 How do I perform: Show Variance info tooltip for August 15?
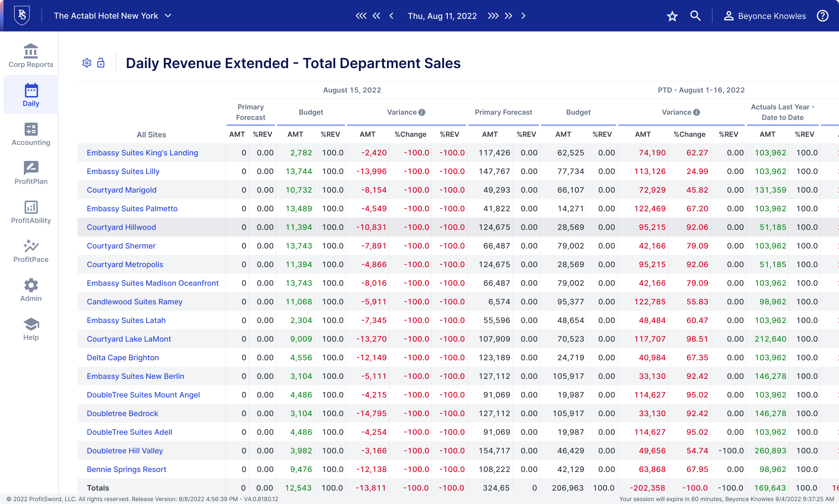pyautogui.click(x=422, y=112)
